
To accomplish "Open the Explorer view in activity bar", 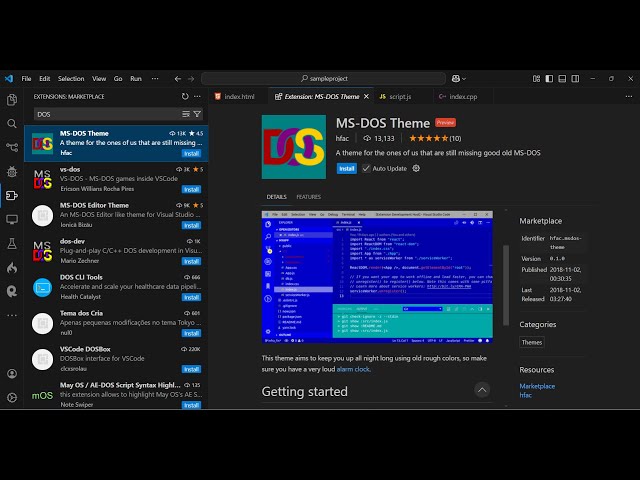I will [x=12, y=100].
